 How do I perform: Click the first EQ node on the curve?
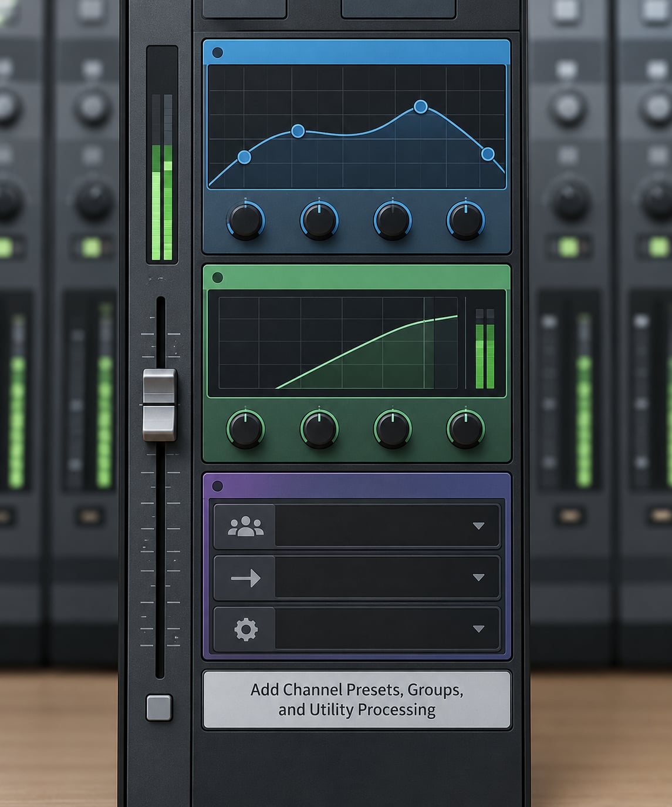(244, 157)
